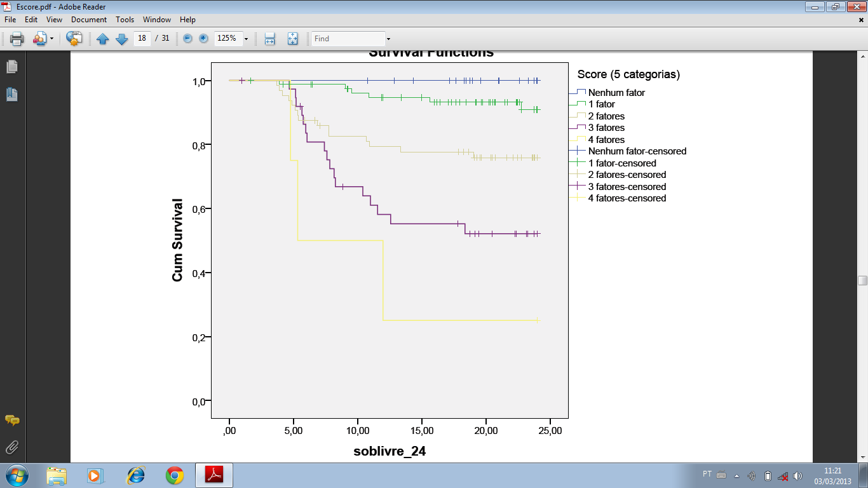Click '2 fatores-censored' legend entry
This screenshot has width=868, height=488.
pyautogui.click(x=627, y=175)
